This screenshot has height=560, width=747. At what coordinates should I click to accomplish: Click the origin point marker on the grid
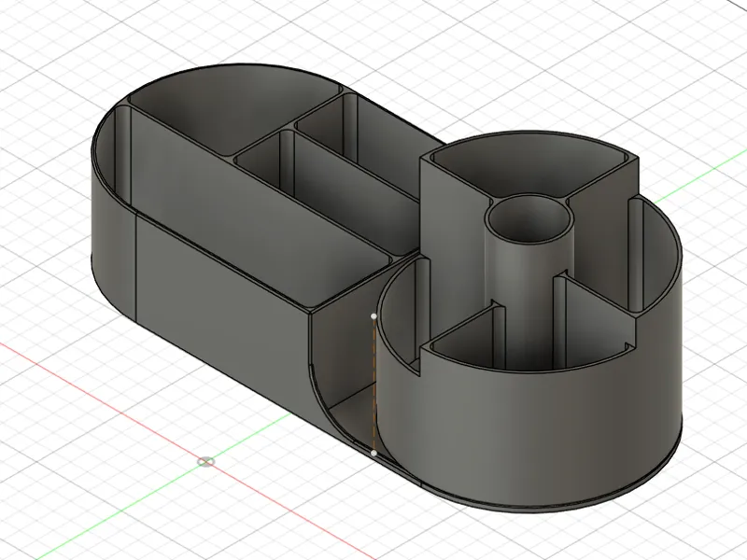tap(205, 461)
